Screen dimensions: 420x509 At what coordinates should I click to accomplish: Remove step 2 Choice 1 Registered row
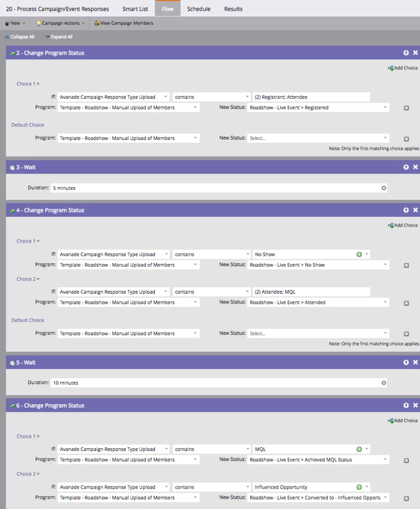406,108
